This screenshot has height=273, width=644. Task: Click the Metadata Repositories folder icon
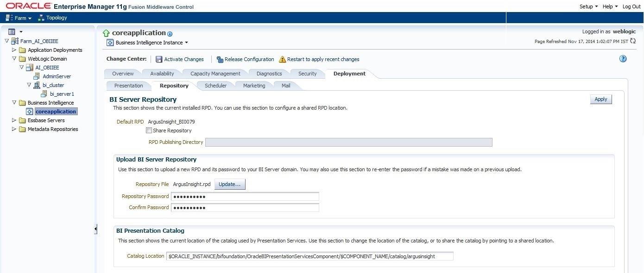[22, 129]
